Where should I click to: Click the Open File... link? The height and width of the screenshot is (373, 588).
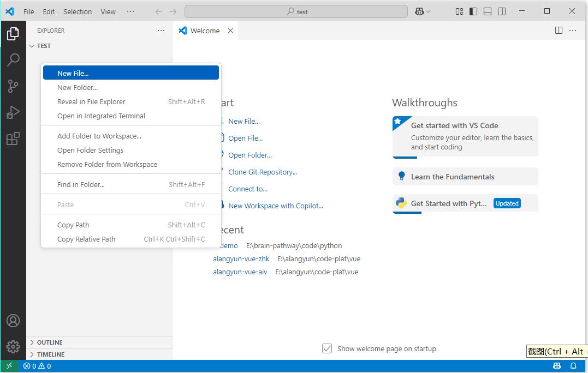point(246,138)
